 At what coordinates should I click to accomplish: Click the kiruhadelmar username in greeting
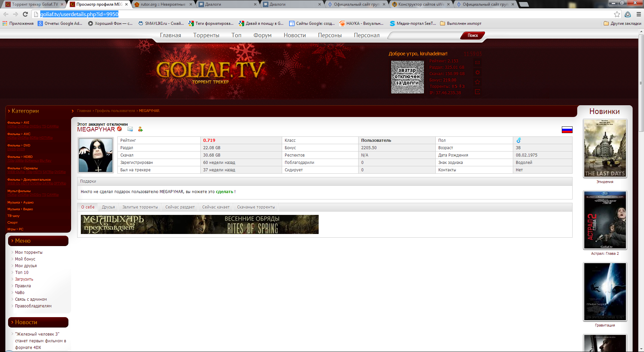[x=433, y=54]
